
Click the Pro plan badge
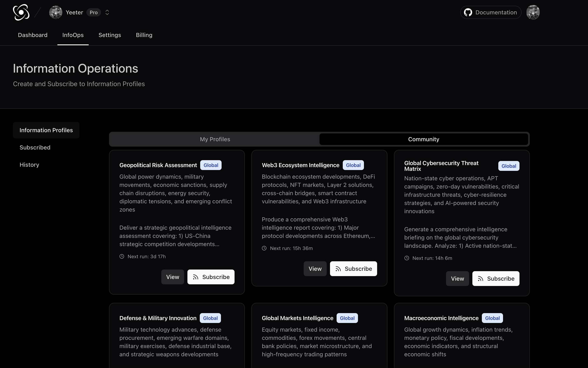[94, 12]
